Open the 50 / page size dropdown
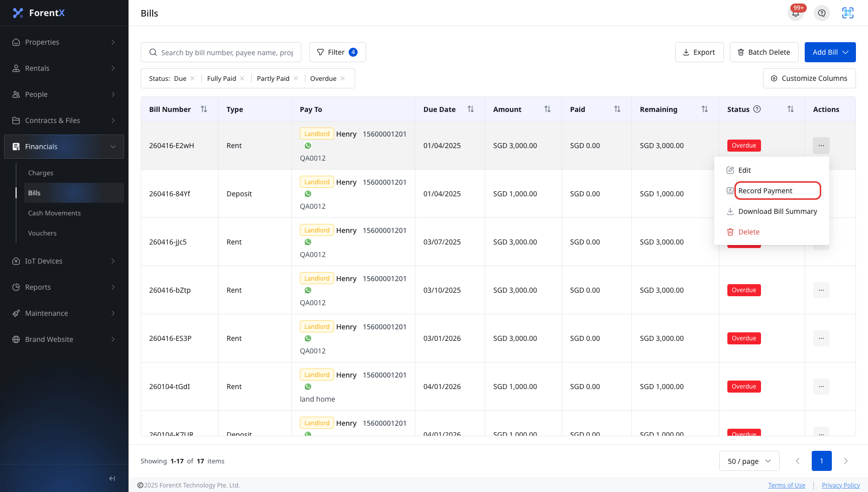 [x=749, y=461]
